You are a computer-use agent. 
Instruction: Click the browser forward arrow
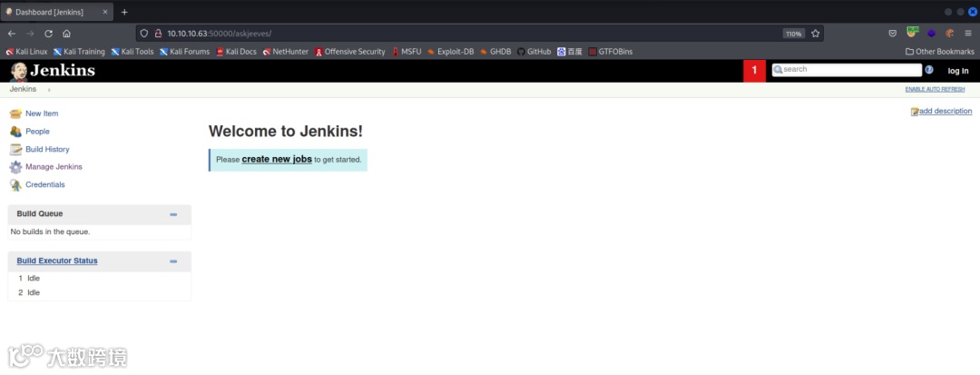pyautogui.click(x=30, y=34)
